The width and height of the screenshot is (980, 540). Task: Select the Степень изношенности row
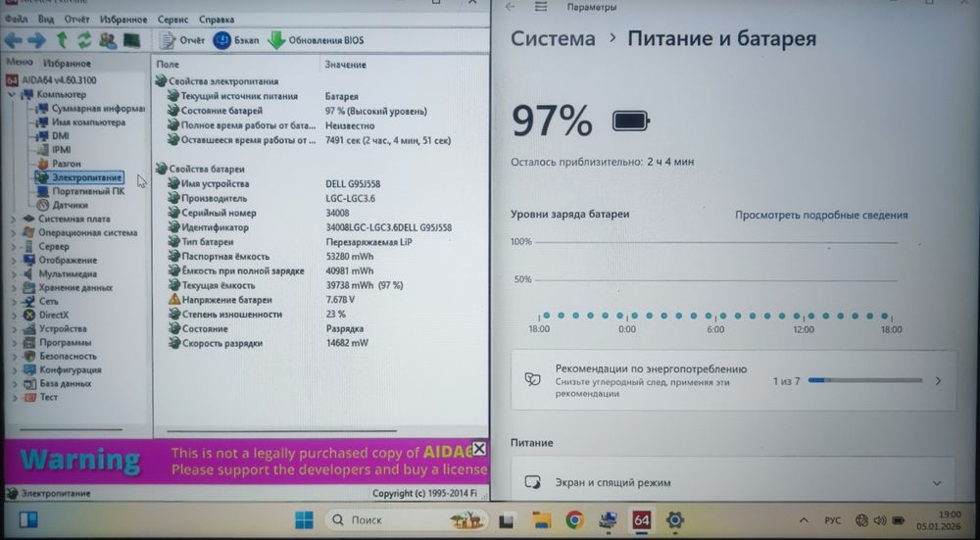point(320,315)
